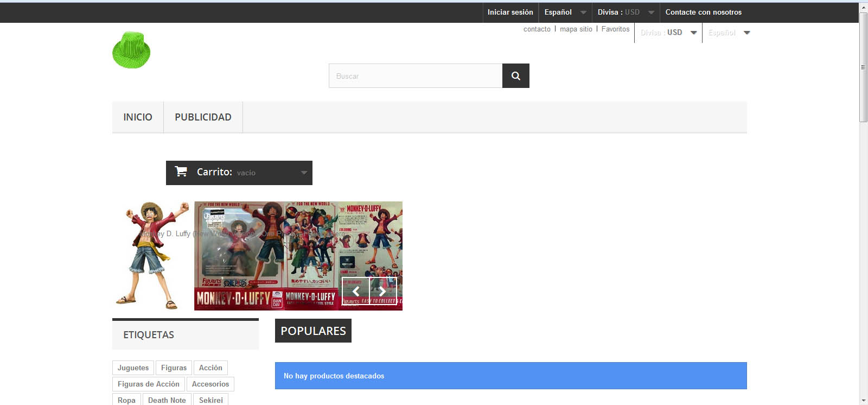Open the mapa sitio link

[576, 29]
